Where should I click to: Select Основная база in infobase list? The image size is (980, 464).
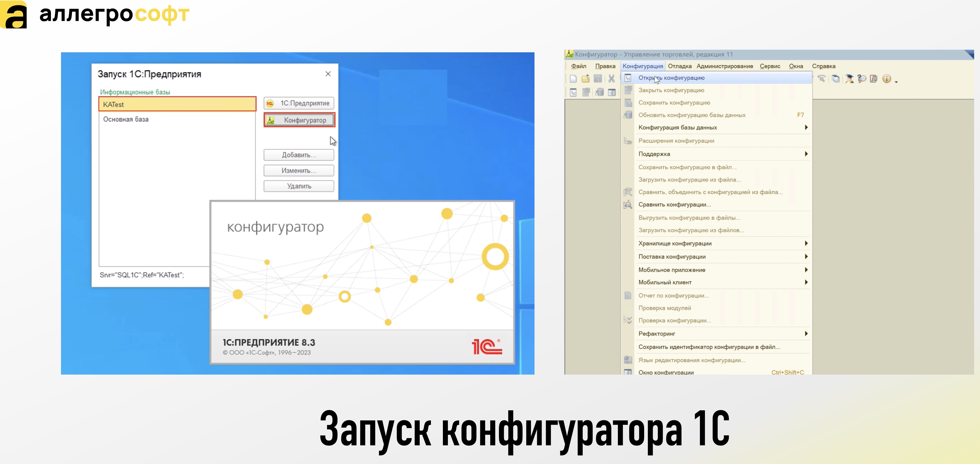[177, 119]
